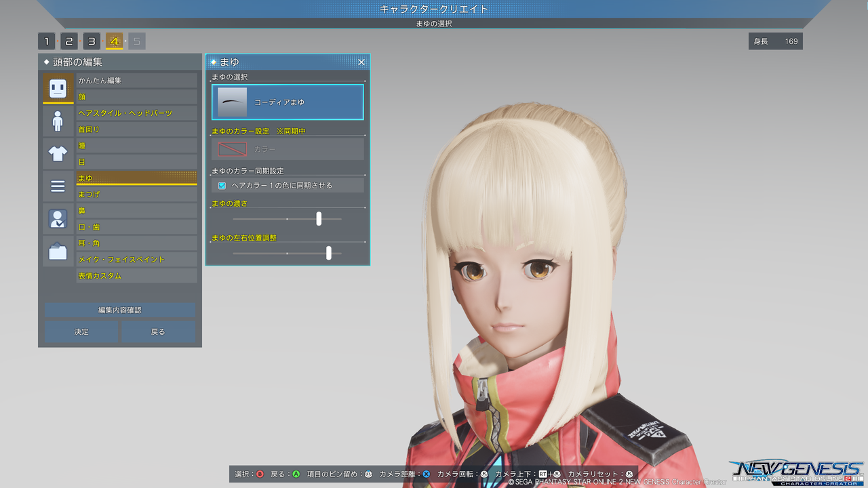Open the 目 menu entry
Screen dimensions: 868x488
(x=137, y=162)
